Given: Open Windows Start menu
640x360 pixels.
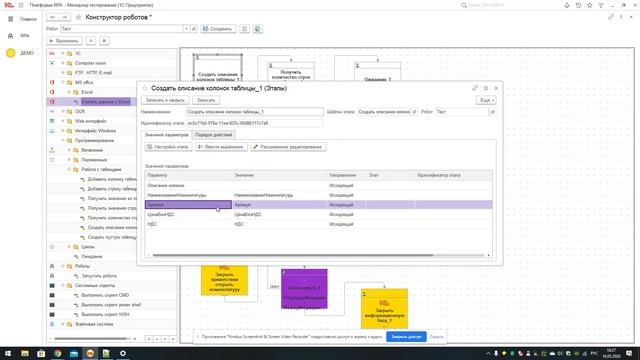Looking at the screenshot, I should coord(8,353).
